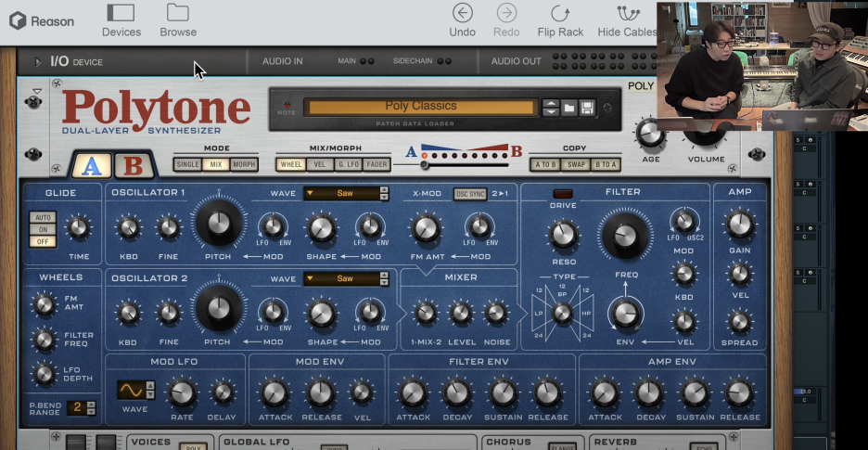
Task: Set Glide to ON
Action: [x=43, y=229]
